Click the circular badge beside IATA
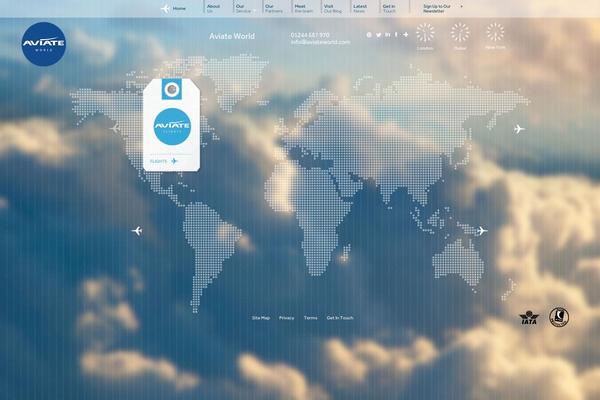The image size is (600, 400). (x=559, y=317)
